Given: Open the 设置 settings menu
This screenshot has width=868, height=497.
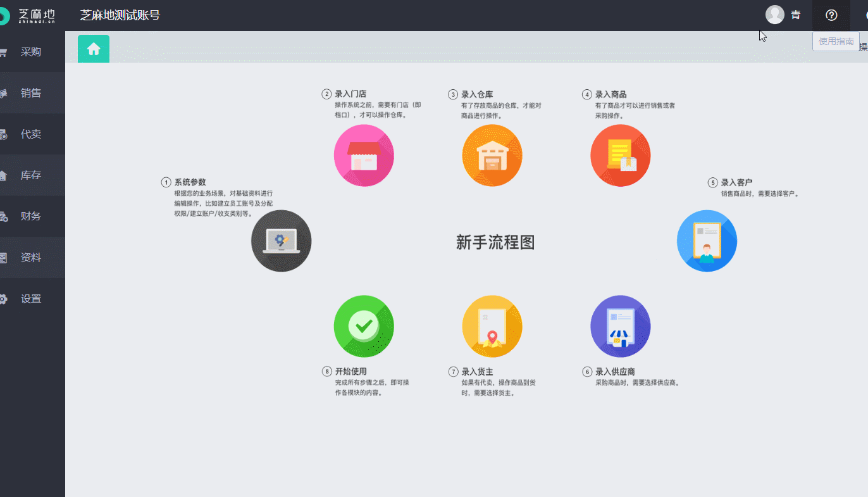Looking at the screenshot, I should (32, 299).
